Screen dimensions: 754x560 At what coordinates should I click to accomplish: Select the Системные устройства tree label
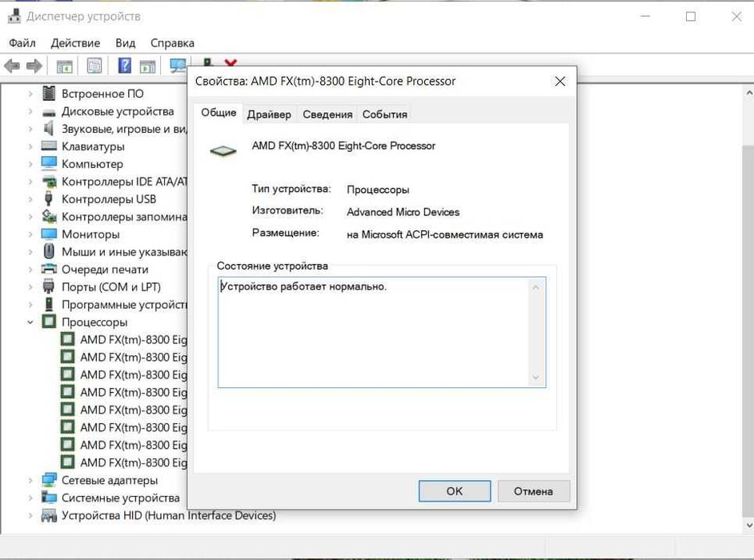[x=121, y=498]
